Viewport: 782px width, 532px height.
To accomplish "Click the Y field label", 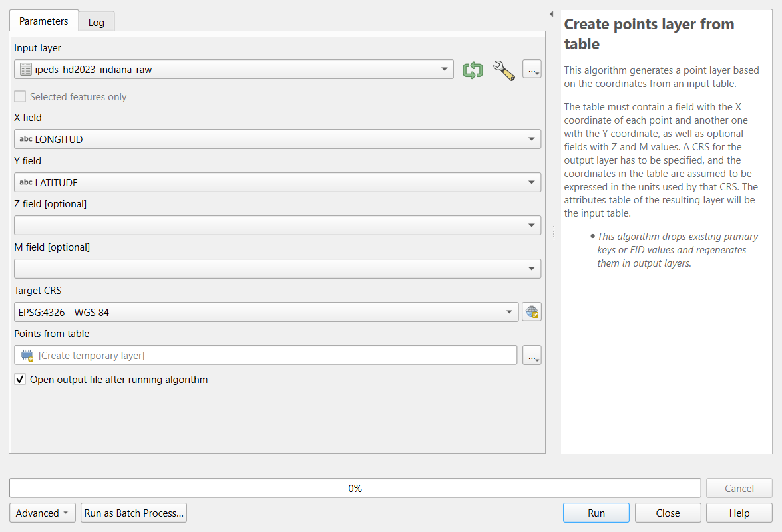I will click(27, 161).
